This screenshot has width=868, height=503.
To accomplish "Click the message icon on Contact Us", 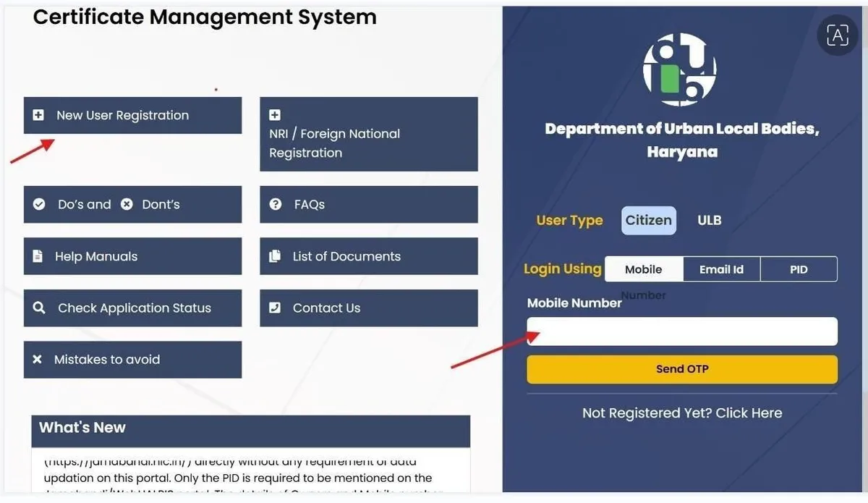I will 276,308.
